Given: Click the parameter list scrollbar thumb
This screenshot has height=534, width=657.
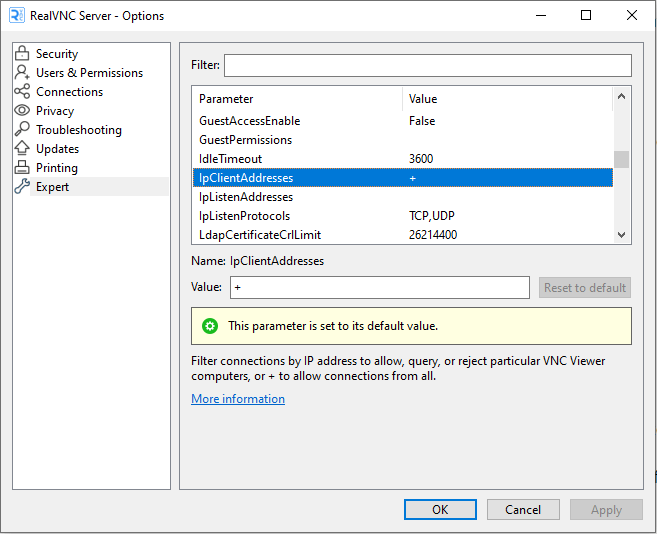Looking at the screenshot, I should pos(621,159).
